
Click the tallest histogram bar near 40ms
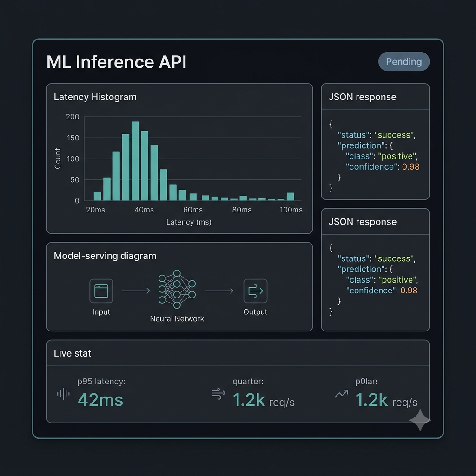(135, 161)
